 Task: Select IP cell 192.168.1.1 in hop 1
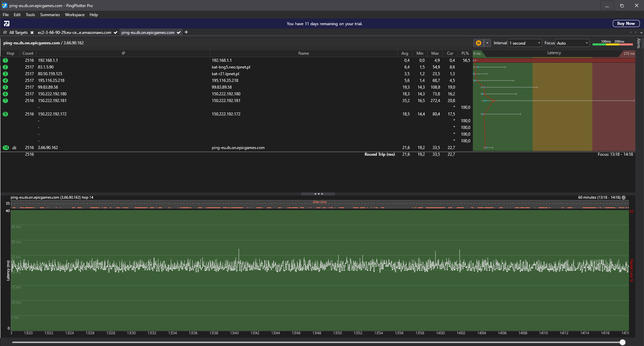(x=48, y=60)
